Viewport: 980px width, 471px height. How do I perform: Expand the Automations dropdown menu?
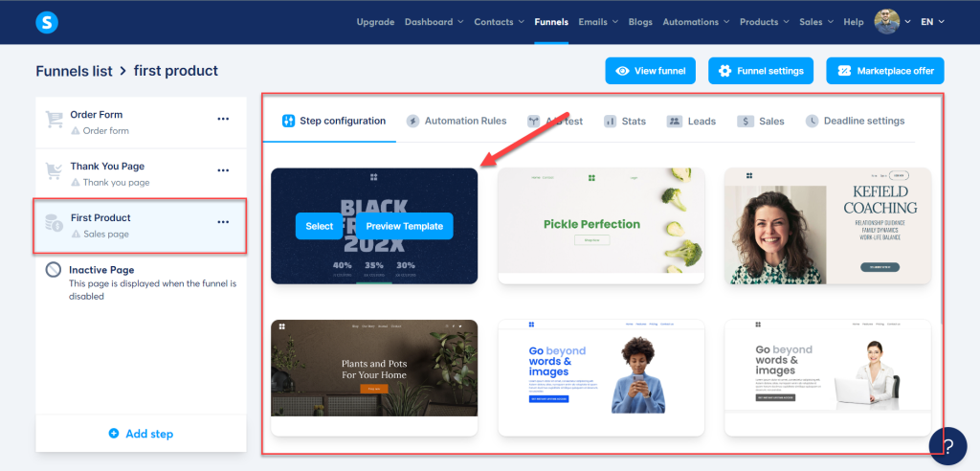(x=697, y=22)
